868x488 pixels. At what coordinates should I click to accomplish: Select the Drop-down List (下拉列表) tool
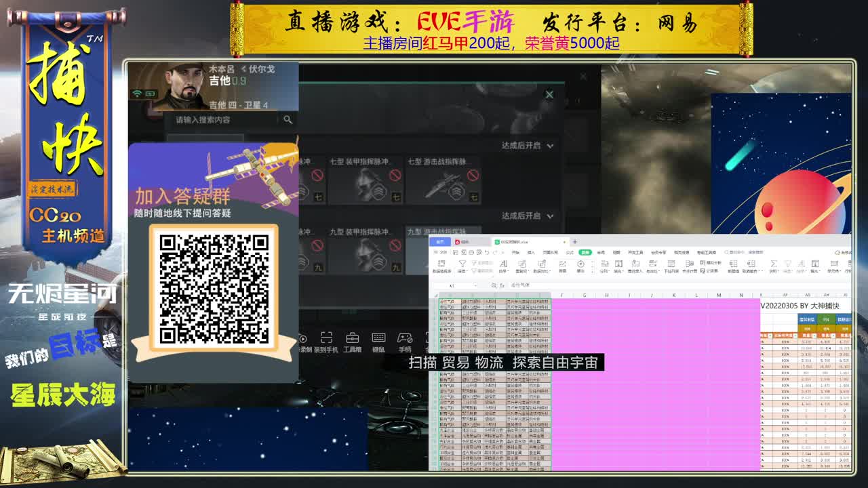pyautogui.click(x=672, y=266)
